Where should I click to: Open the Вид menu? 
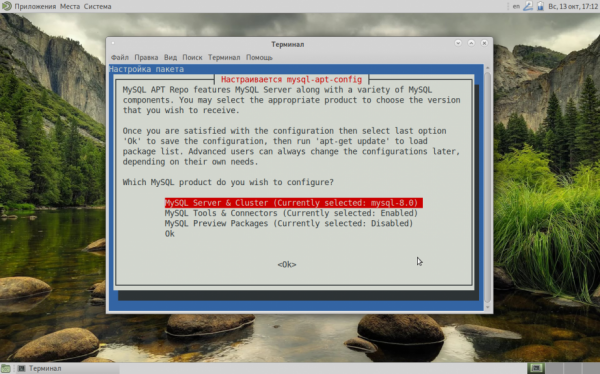pos(170,57)
